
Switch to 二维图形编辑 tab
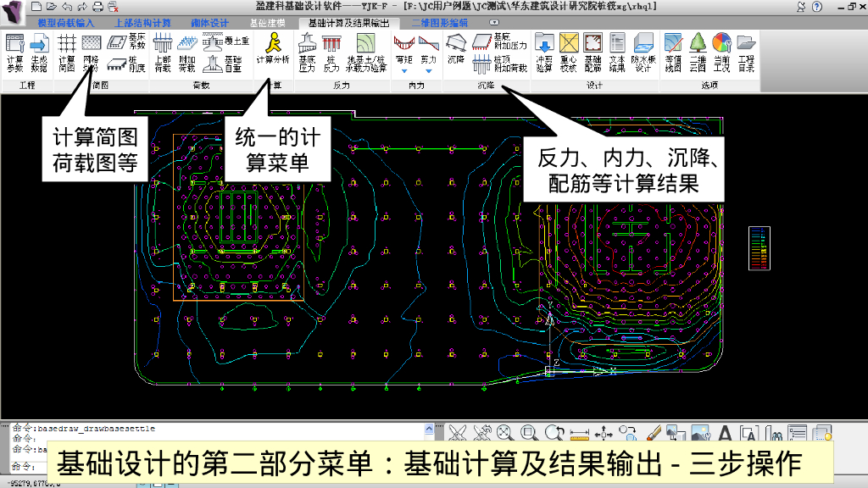click(440, 23)
